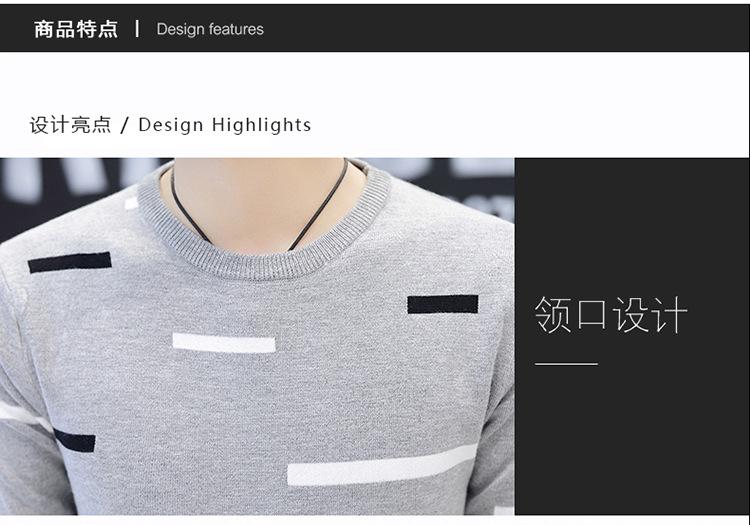The width and height of the screenshot is (750, 525).
Task: Click the '商品特点' header text
Action: (x=76, y=29)
